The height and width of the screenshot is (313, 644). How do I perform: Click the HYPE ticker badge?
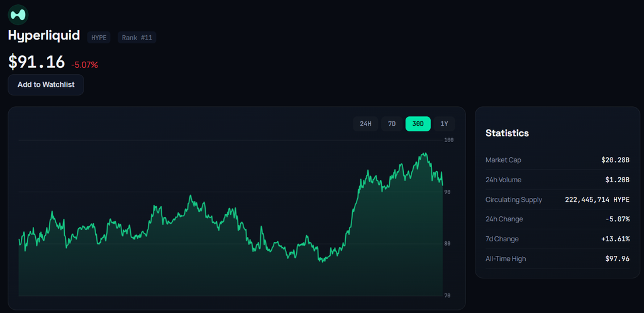pyautogui.click(x=99, y=38)
